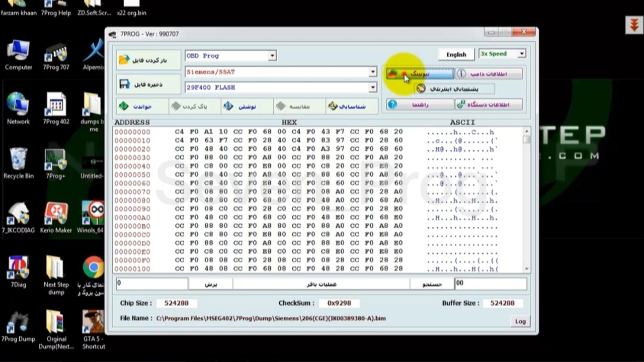Click the Identify chip button
Screen dimensions: 644x362
tap(346, 106)
